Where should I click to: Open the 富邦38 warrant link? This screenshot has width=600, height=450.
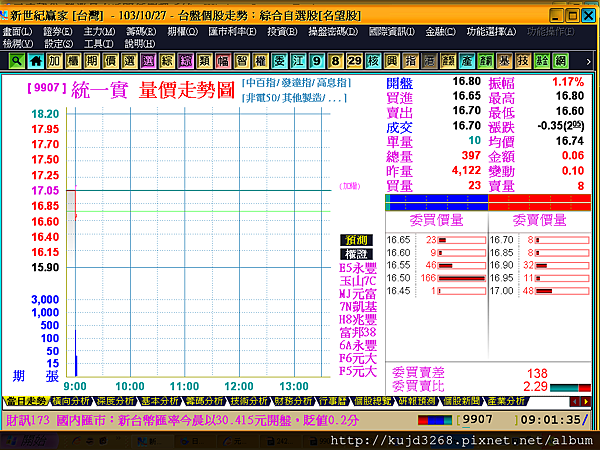coord(358,332)
